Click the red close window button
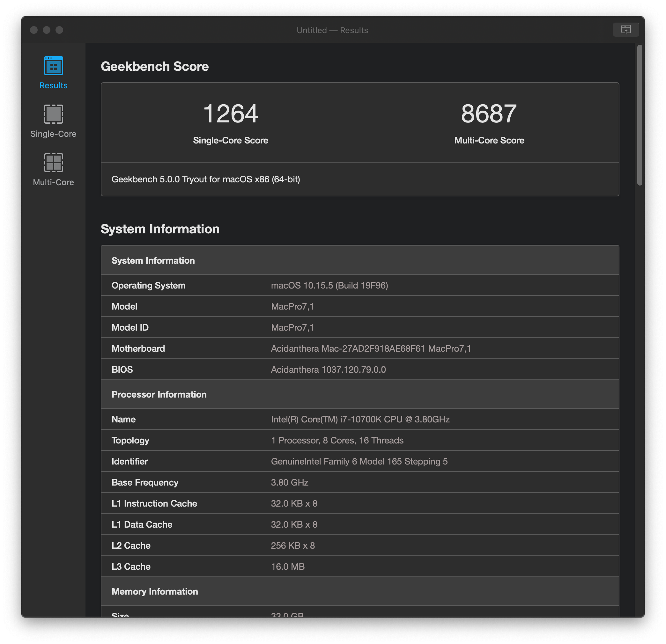 click(x=33, y=30)
